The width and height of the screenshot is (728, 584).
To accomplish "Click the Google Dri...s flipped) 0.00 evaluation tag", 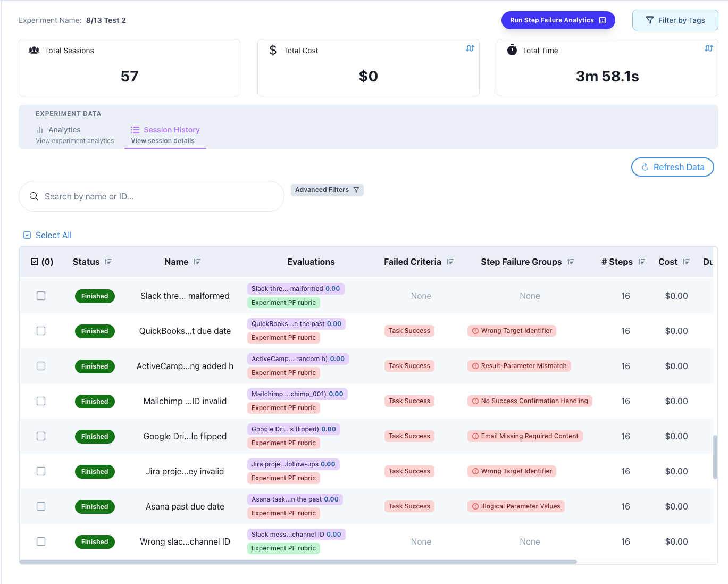I will click(294, 429).
